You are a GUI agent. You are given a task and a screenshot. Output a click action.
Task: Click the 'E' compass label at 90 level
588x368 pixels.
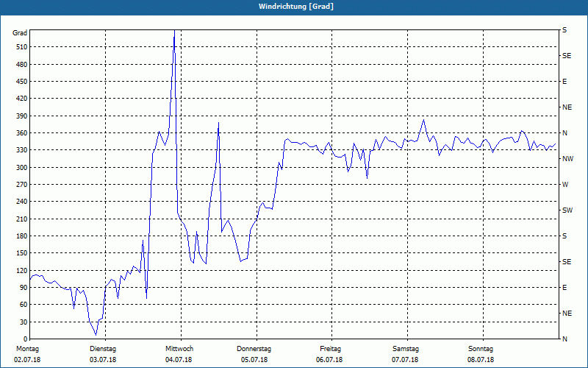click(x=564, y=287)
